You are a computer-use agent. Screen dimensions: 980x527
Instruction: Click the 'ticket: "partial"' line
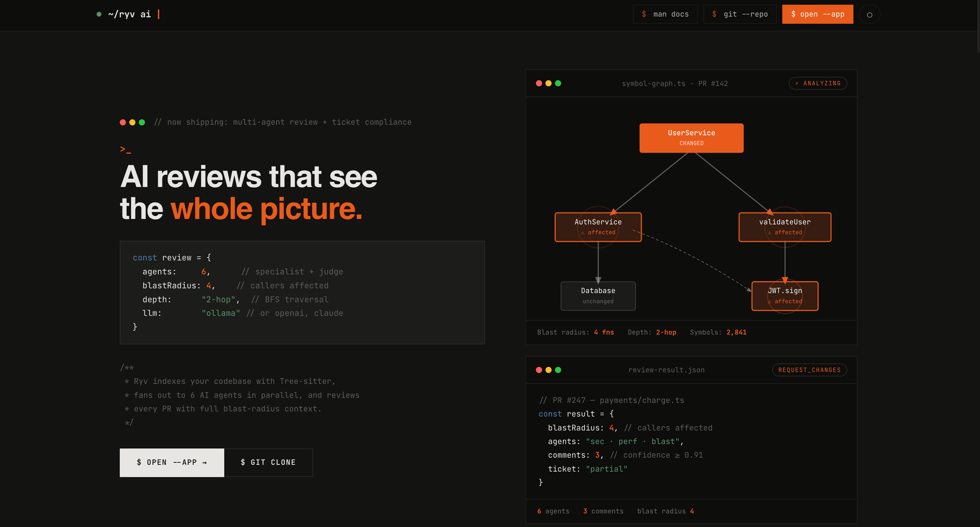[x=587, y=469]
